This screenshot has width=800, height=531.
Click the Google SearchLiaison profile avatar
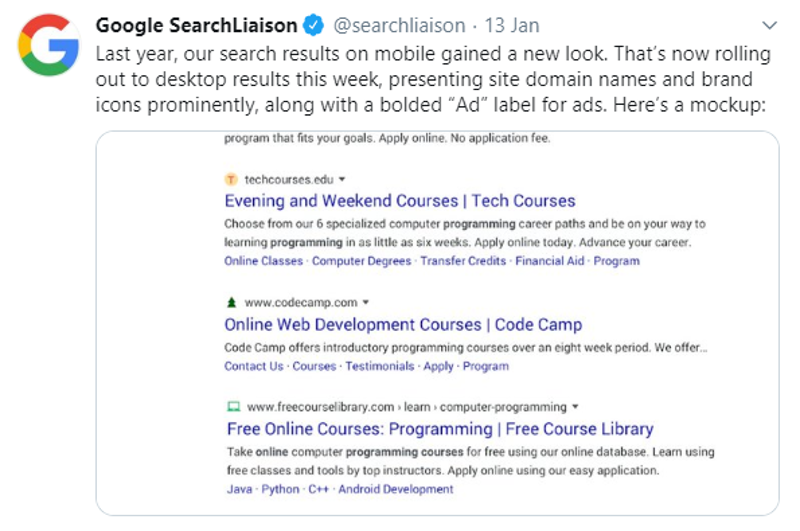point(49,45)
